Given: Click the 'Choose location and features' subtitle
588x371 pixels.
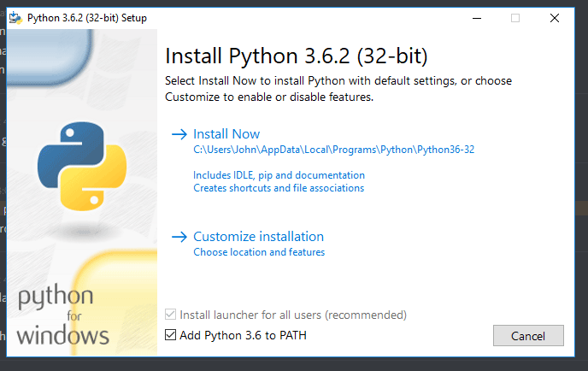Looking at the screenshot, I should point(259,252).
